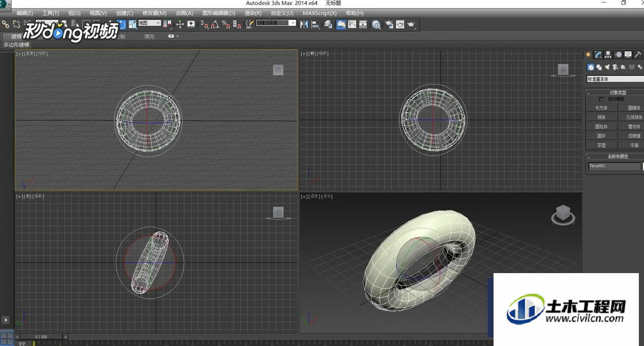Viewport: 644px width, 346px height.
Task: Toggle Spinner Snap
Action: [237, 24]
